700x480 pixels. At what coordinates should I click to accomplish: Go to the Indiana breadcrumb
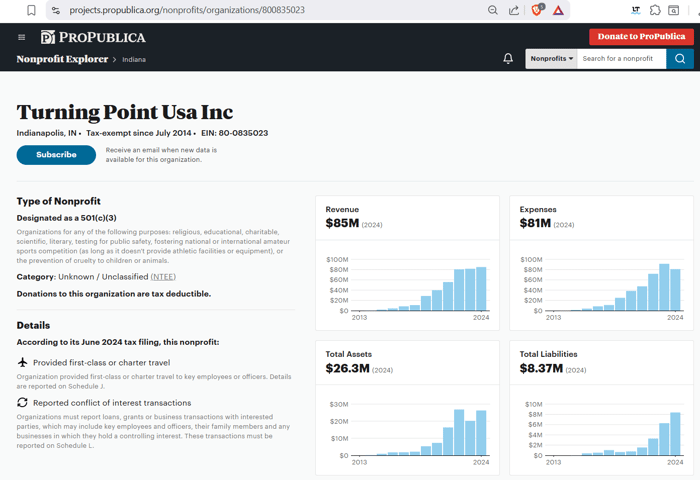tap(134, 60)
